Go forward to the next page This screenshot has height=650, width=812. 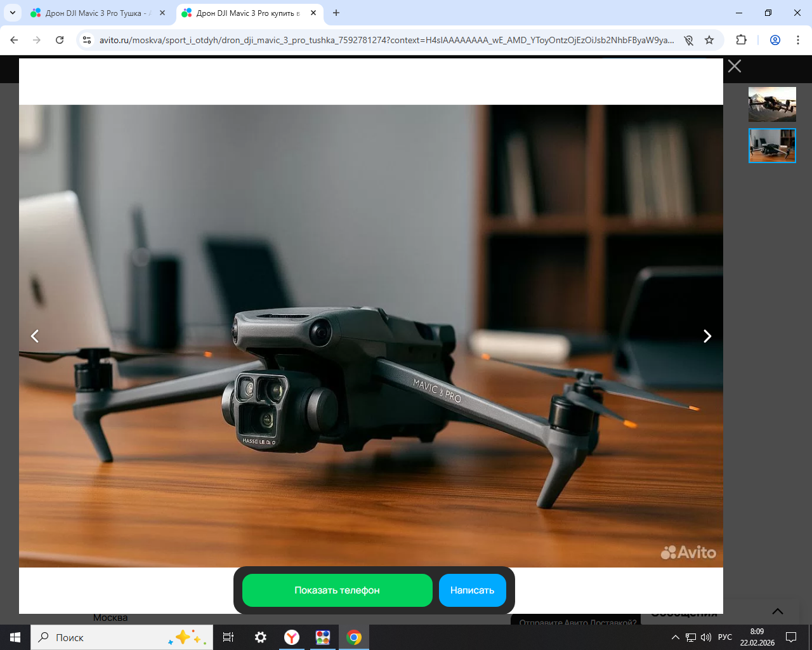point(37,40)
